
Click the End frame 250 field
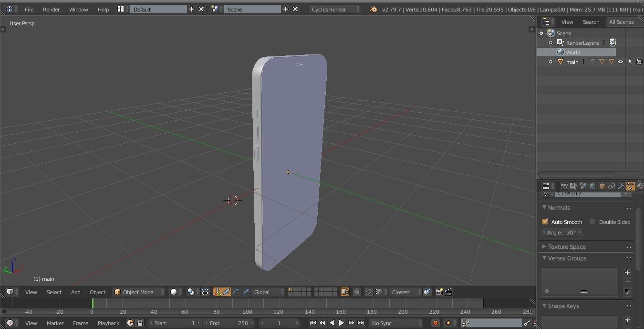coord(229,323)
